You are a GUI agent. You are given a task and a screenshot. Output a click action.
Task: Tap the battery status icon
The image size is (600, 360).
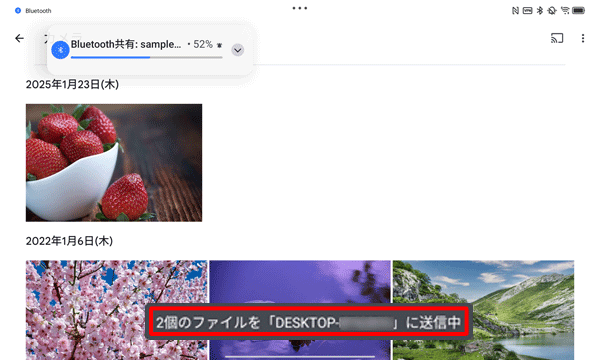[x=578, y=11]
